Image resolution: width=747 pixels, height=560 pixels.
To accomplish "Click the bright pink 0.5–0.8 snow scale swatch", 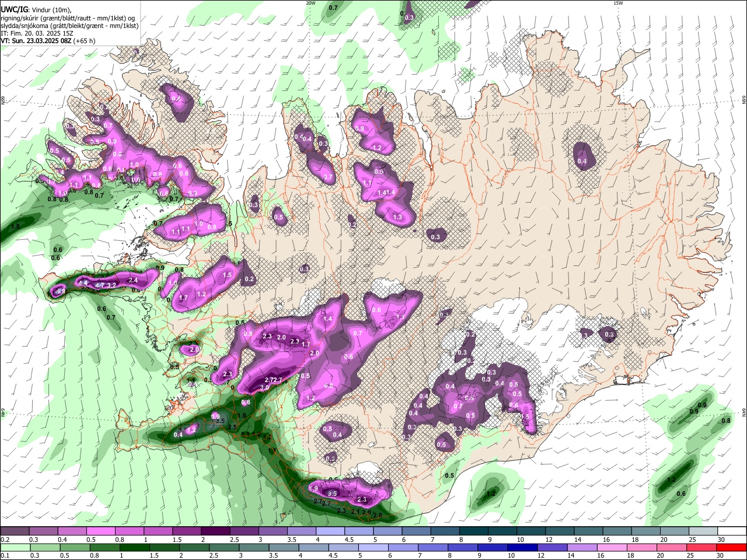I will pos(101,531).
